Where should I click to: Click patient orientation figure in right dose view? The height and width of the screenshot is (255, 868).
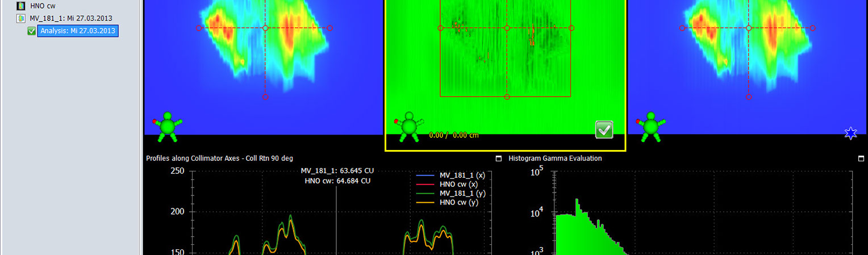click(x=650, y=127)
